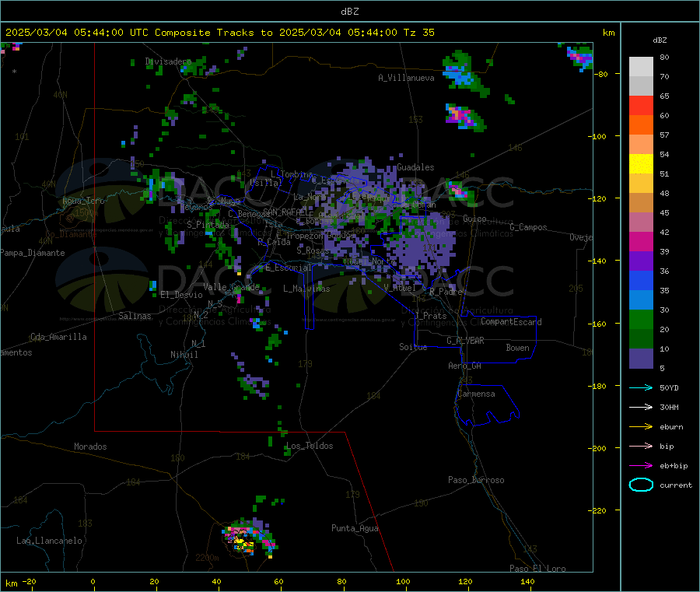This screenshot has height=592, width=700.
Task: Click the Paso_El_Loro location label
Action: coord(537,569)
